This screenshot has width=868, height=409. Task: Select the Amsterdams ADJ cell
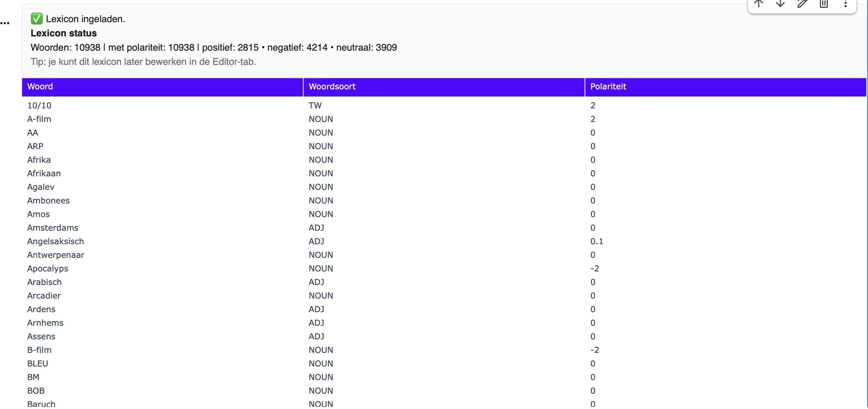coord(316,228)
